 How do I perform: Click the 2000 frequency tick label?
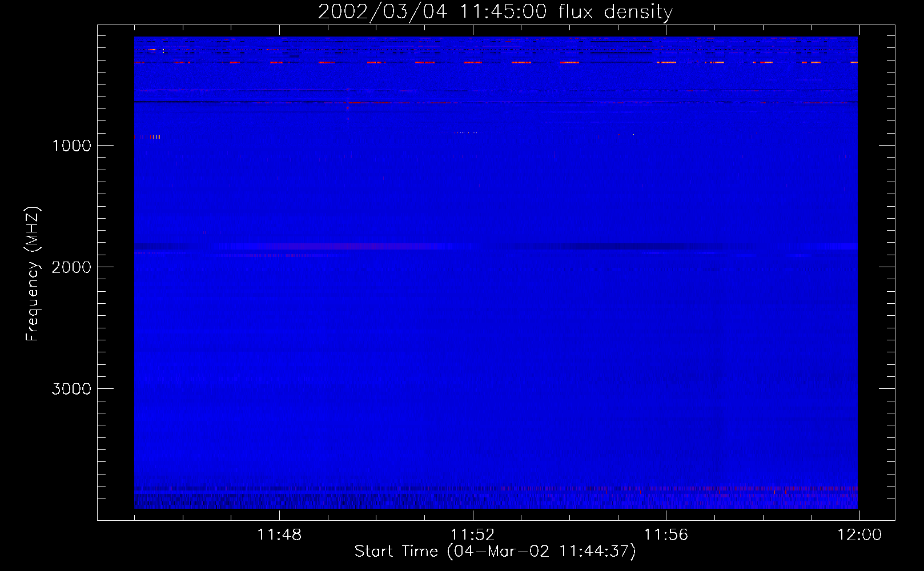71,267
